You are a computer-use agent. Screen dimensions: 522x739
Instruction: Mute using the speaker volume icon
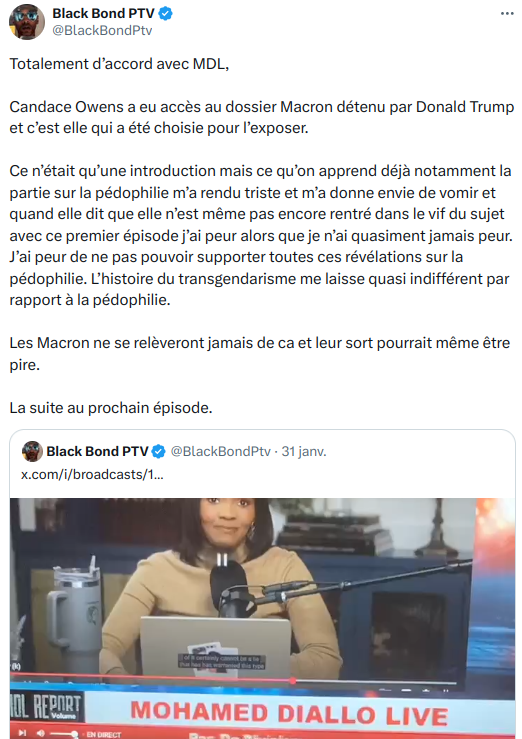41,733
